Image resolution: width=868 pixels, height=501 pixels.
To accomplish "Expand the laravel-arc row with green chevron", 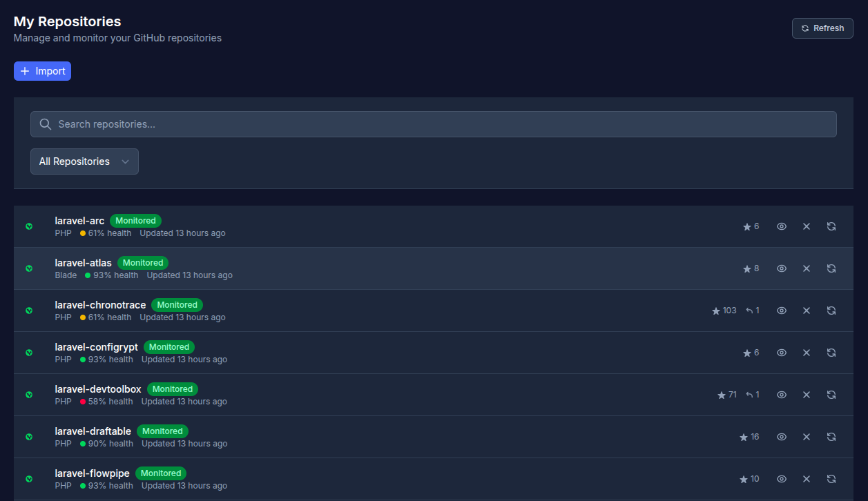I will (29, 226).
